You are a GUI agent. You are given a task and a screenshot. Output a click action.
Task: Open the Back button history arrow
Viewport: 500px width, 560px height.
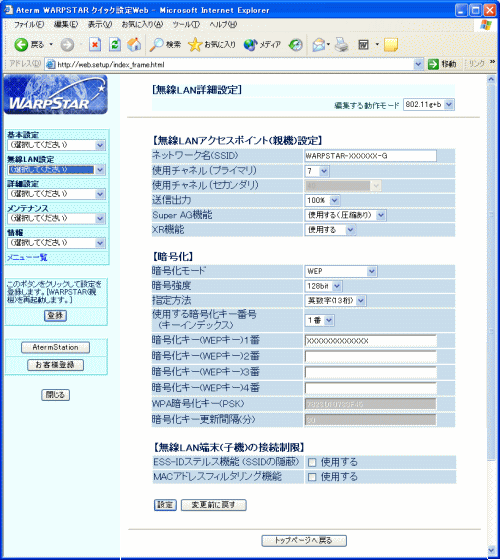click(51, 45)
